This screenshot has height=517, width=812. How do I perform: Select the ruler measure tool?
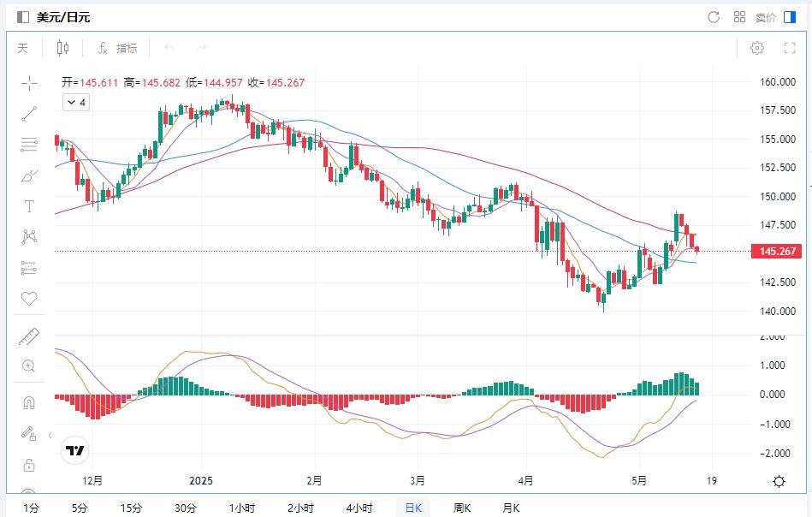(29, 336)
